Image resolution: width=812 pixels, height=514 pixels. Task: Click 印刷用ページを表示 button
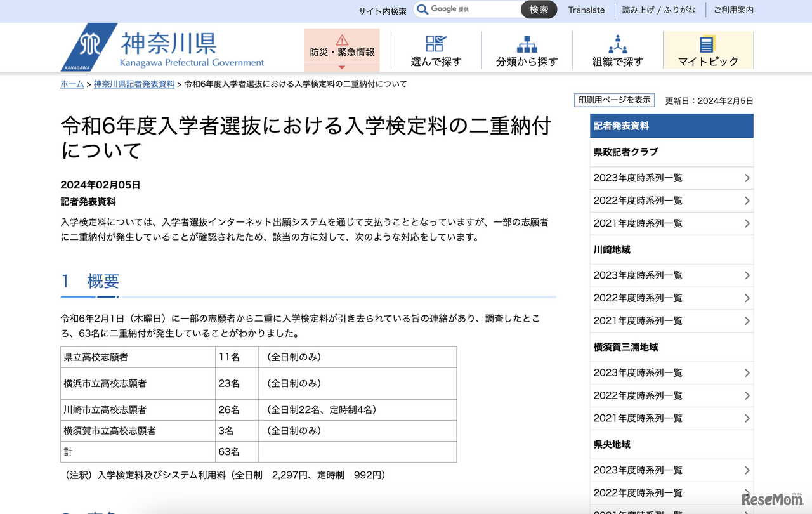[613, 100]
